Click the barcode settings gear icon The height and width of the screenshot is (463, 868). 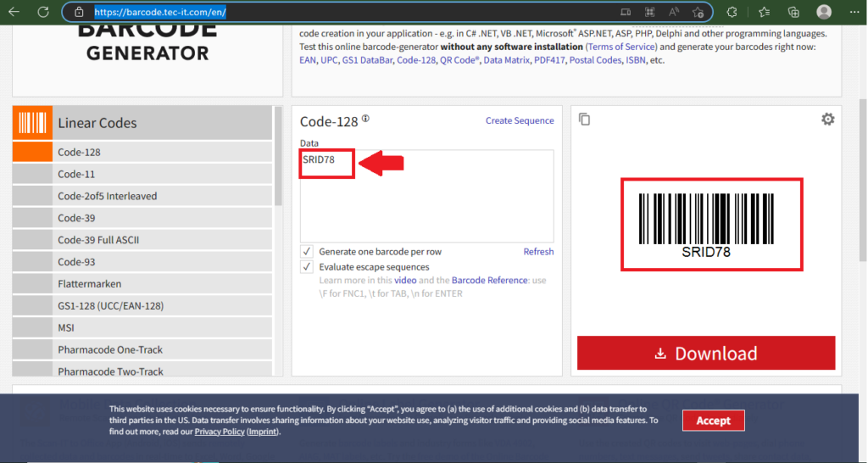click(827, 120)
